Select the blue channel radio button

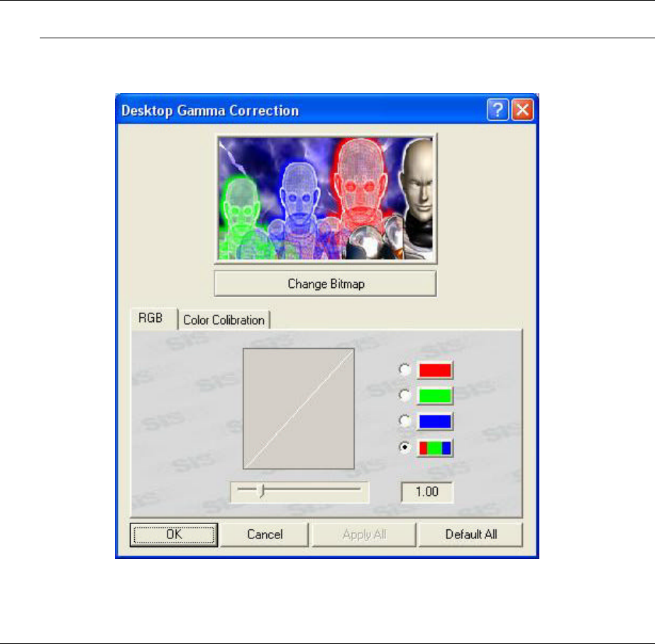404,421
